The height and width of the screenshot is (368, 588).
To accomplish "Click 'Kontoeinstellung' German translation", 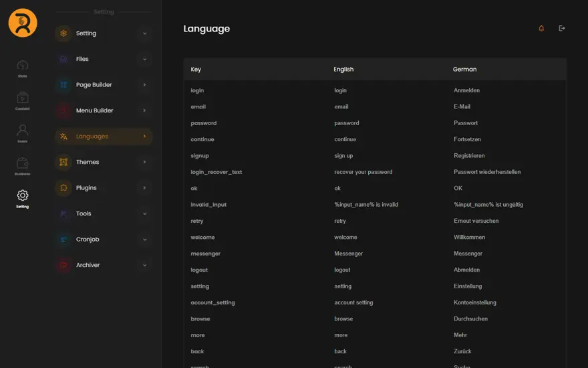I will click(x=475, y=302).
